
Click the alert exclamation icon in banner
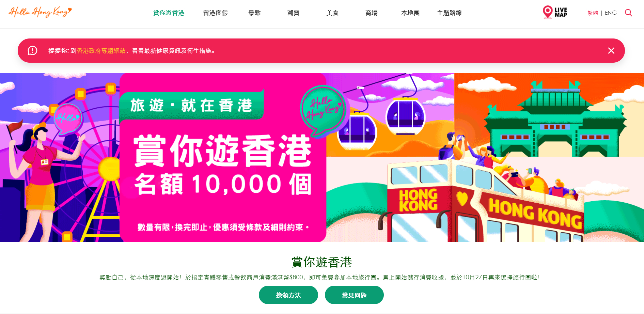[x=32, y=51]
